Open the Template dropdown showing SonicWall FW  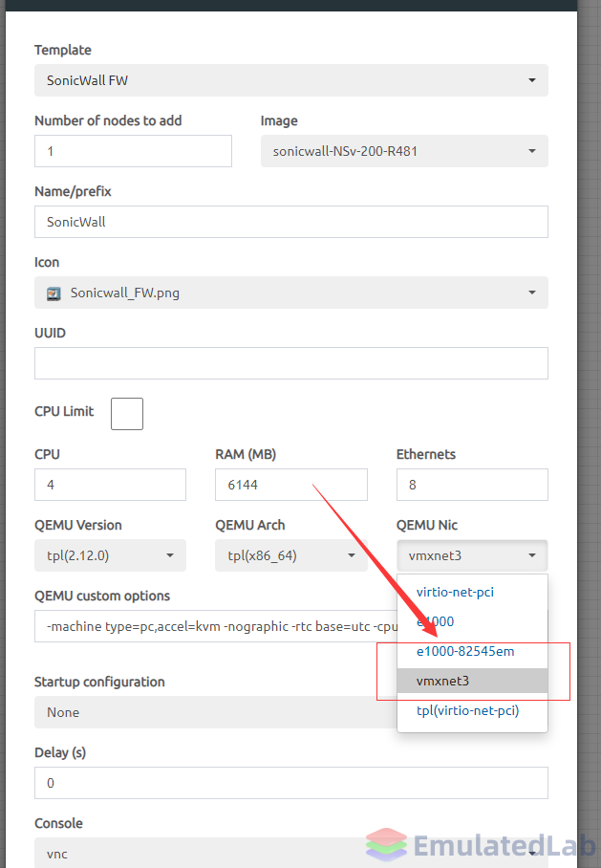pos(291,80)
